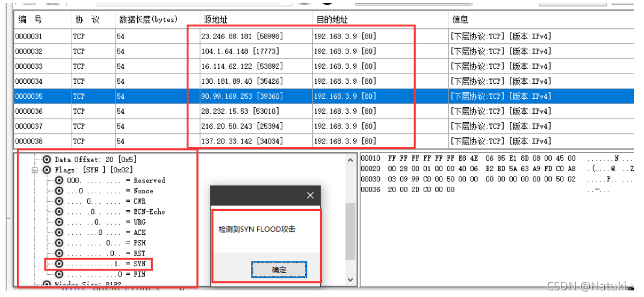Click the scroll-up arrow of tree panel
Image resolution: width=644 pixels, height=297 pixels.
click(x=350, y=160)
